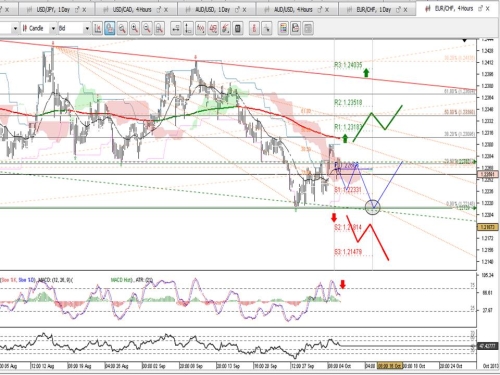Click the first magnifier zoom icon
The height and width of the screenshot is (375, 500).
click(x=122, y=29)
